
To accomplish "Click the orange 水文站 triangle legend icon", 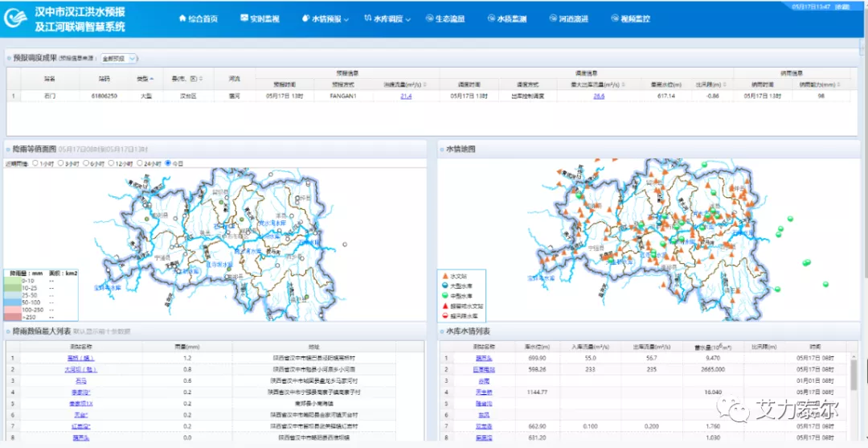I will 444,275.
